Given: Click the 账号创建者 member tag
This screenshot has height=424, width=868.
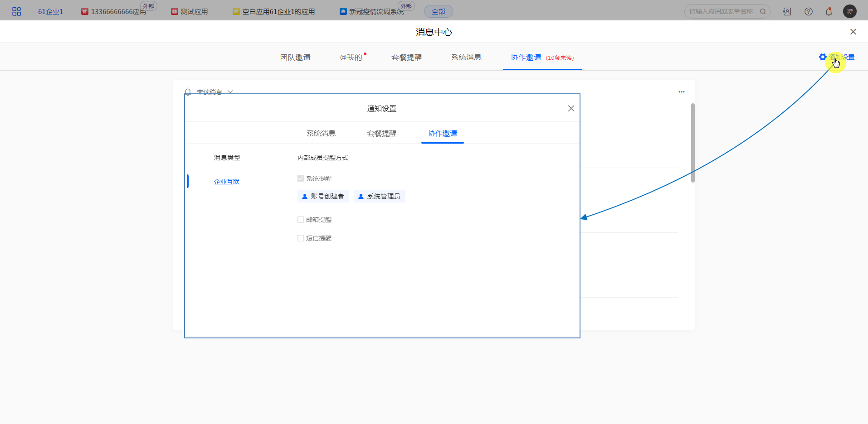Looking at the screenshot, I should click(x=323, y=196).
